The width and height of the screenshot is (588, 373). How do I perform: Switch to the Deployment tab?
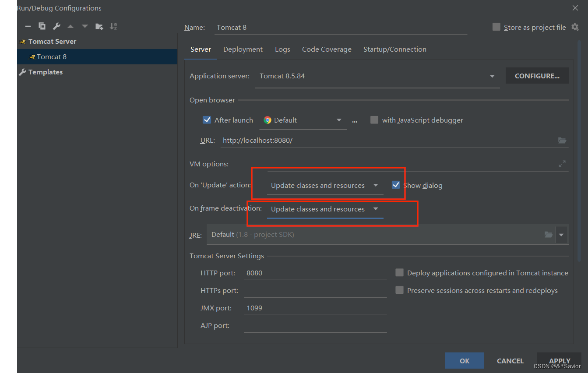[243, 49]
